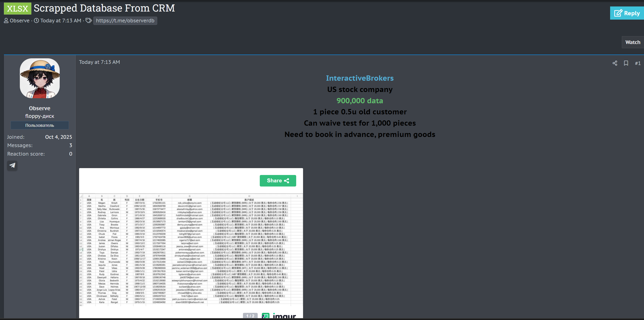Image resolution: width=644 pixels, height=320 pixels.
Task: Open Observe's anime avatar picture
Action: point(40,78)
